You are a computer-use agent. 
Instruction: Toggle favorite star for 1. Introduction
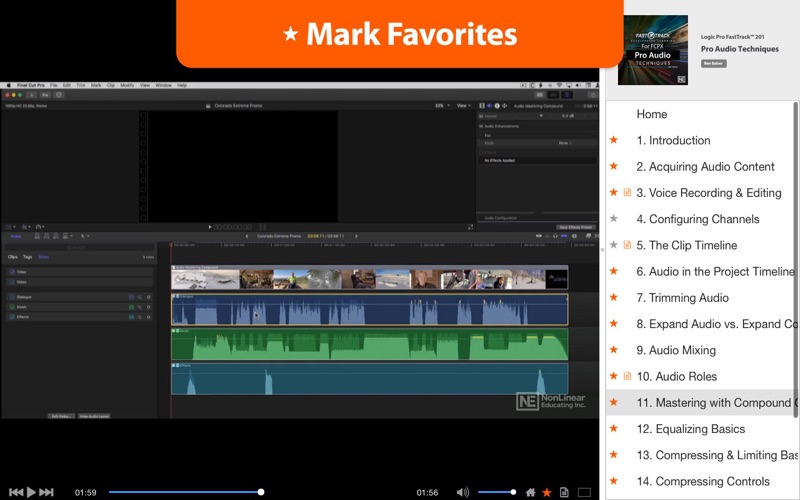coord(614,140)
